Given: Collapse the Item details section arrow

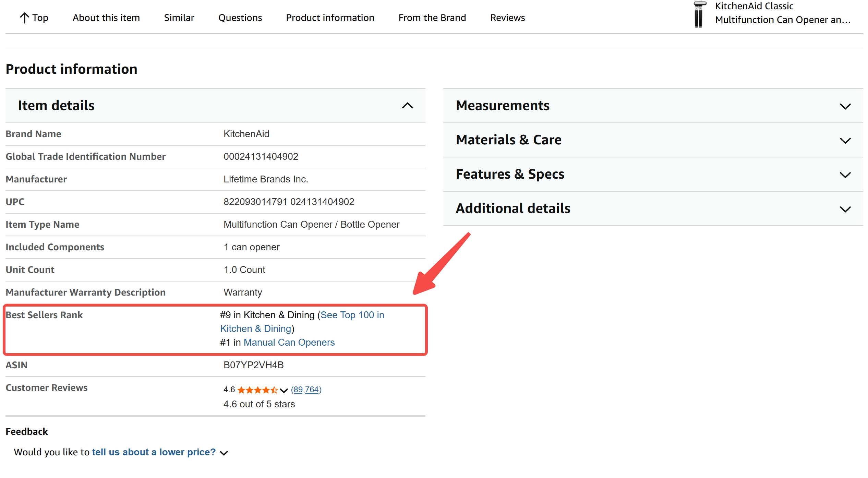Looking at the screenshot, I should click(408, 106).
